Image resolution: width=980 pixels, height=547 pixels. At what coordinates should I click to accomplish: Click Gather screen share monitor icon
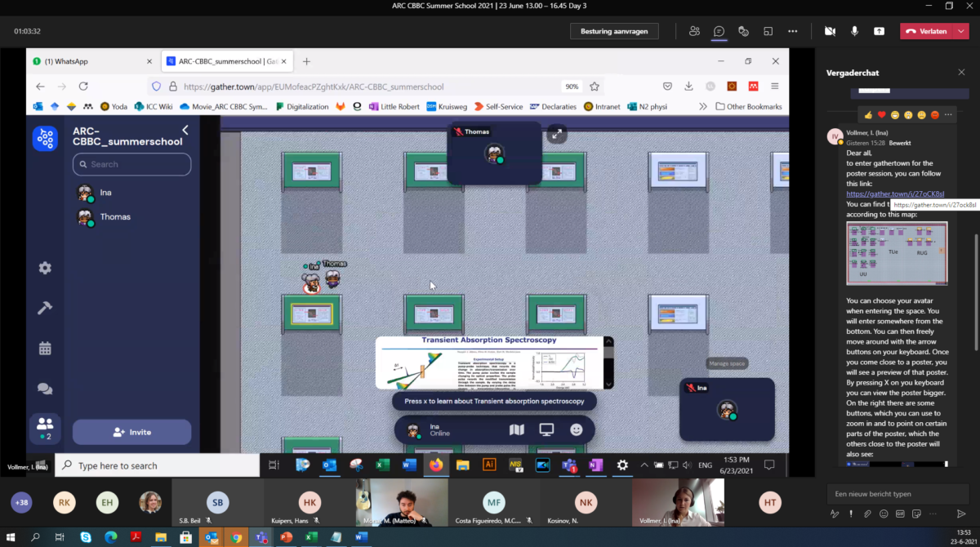point(546,429)
